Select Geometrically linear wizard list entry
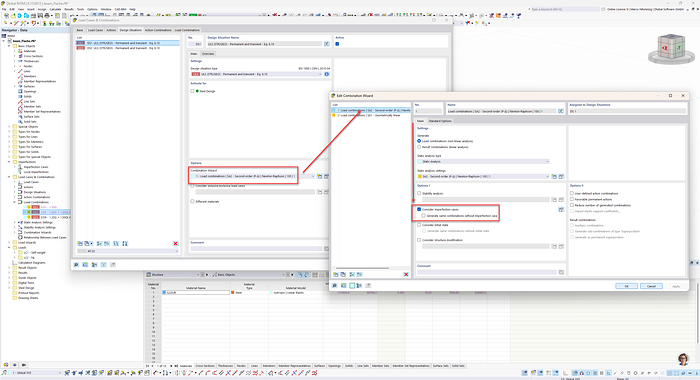700x380 pixels. click(x=371, y=115)
